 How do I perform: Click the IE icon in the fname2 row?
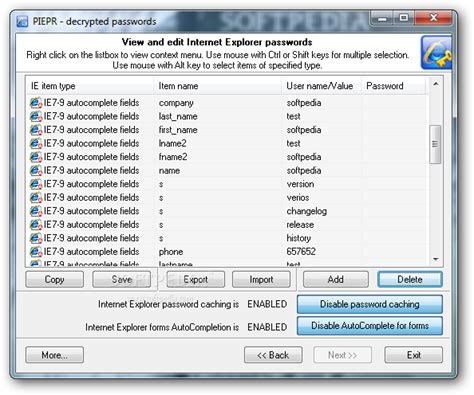(x=36, y=157)
